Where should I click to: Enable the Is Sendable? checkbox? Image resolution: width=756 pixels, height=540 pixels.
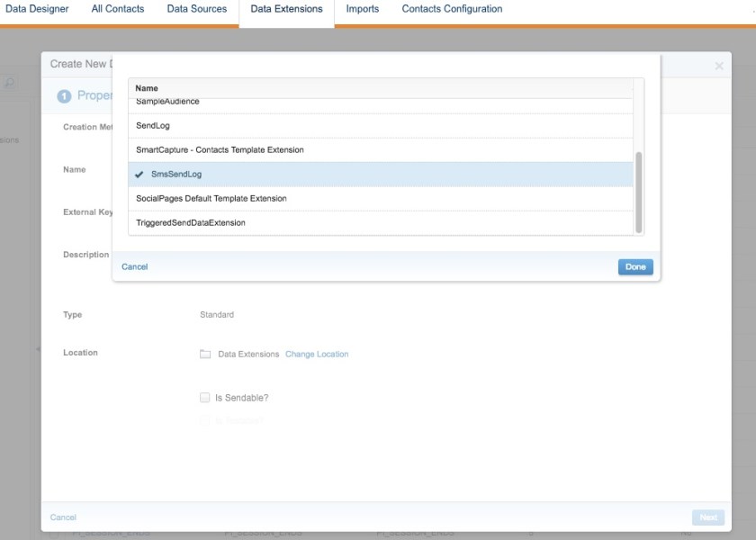click(205, 398)
